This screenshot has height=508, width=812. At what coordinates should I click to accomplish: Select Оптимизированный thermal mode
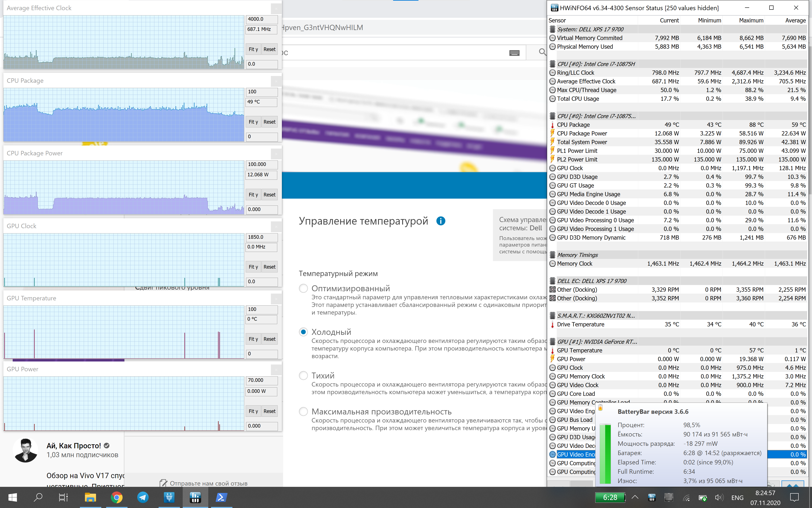click(303, 288)
